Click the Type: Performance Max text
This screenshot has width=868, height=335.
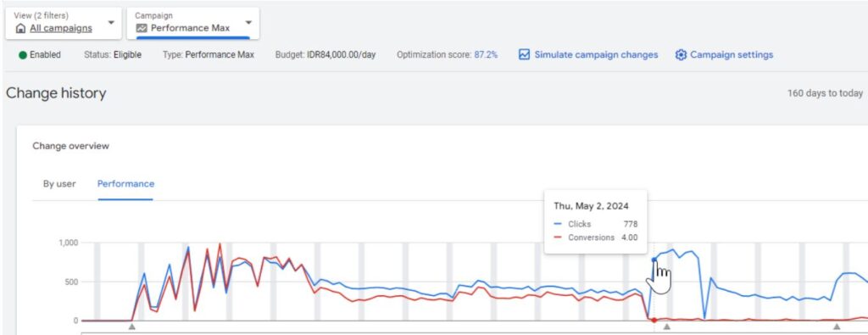pos(209,55)
